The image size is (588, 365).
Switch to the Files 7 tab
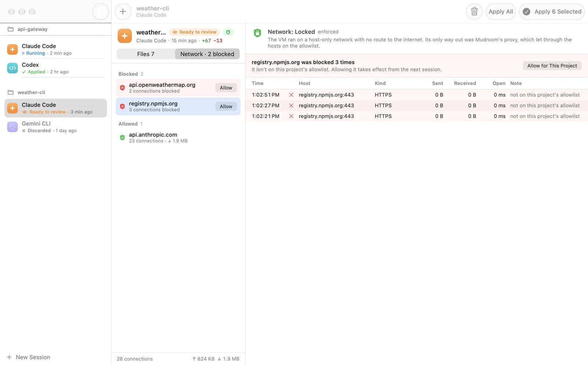pos(146,54)
